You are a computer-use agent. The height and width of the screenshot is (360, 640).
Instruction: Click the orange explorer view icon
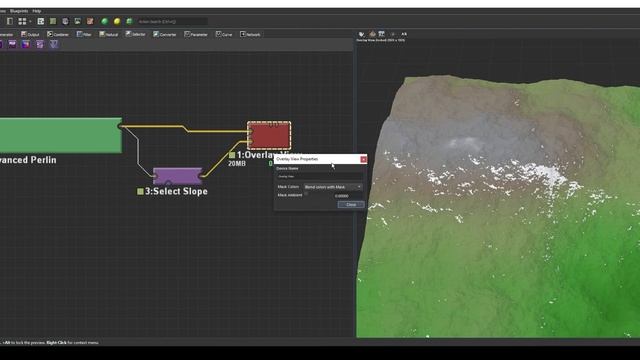(90, 21)
